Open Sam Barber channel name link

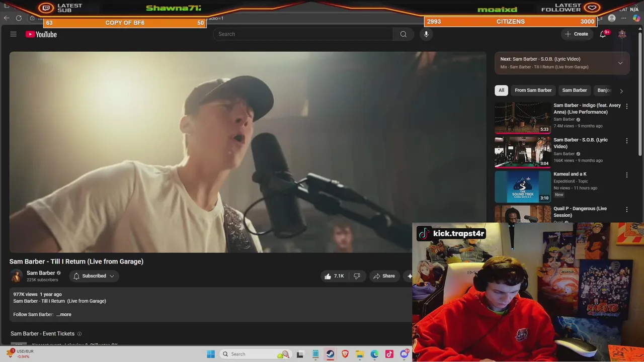coord(41,273)
